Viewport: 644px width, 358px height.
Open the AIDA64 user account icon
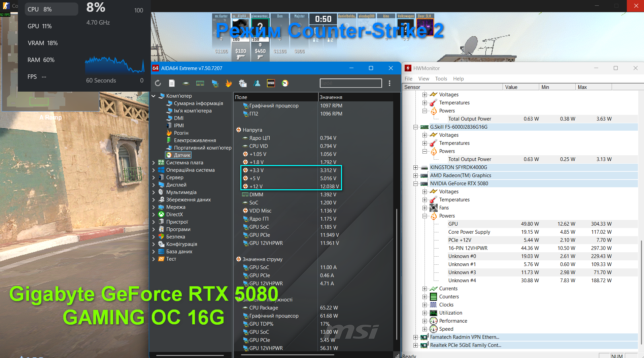click(x=257, y=83)
